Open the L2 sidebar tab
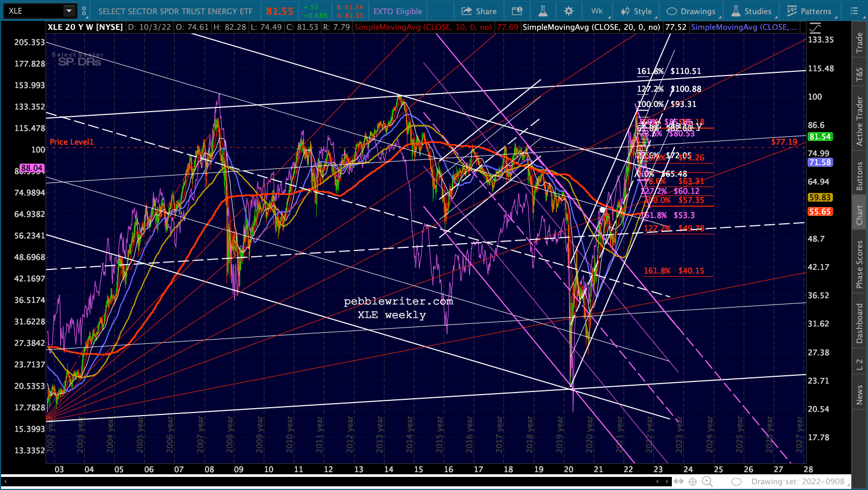 click(x=860, y=365)
